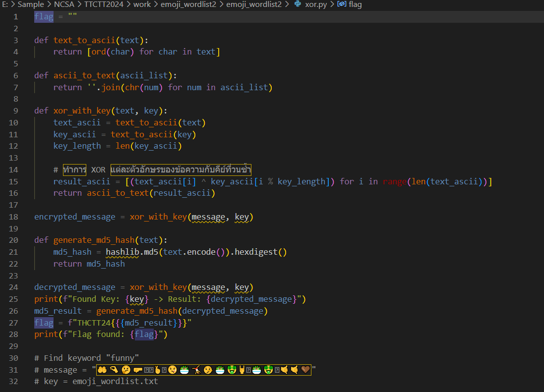The image size is (544, 392).
Task: Click the first open-hands emoji in message
Action: (x=103, y=370)
